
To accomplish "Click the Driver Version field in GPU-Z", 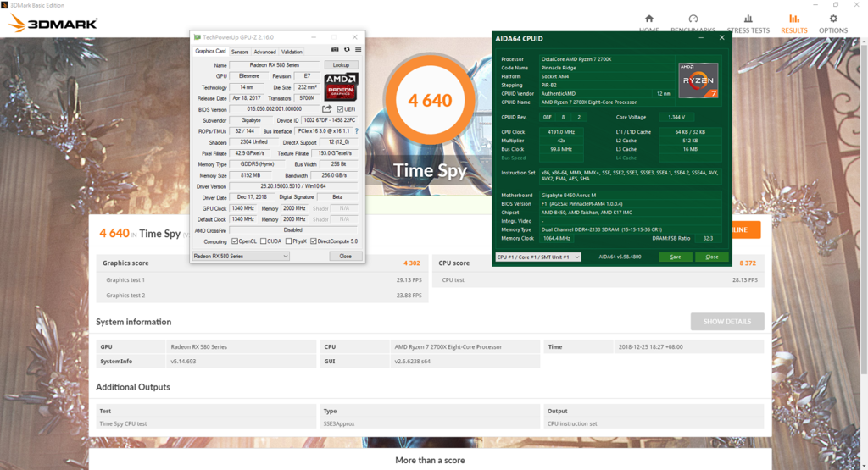I will pyautogui.click(x=292, y=186).
